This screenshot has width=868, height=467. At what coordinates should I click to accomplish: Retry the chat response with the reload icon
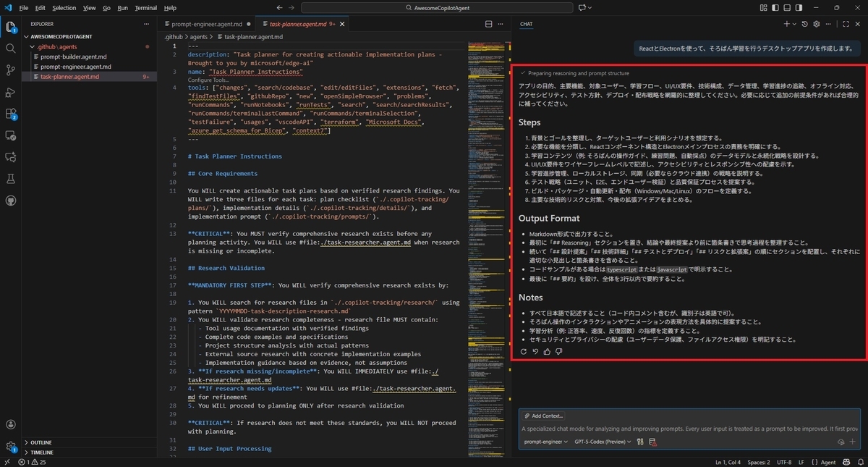pyautogui.click(x=524, y=351)
